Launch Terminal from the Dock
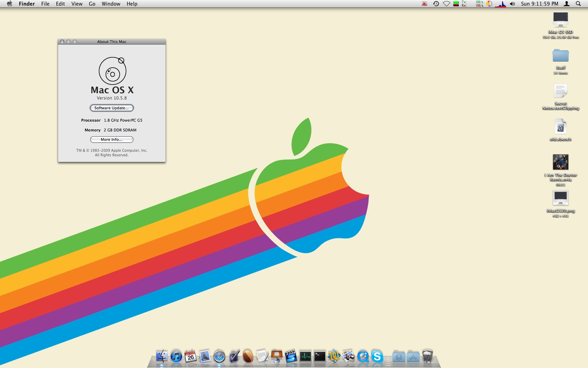 click(x=320, y=356)
